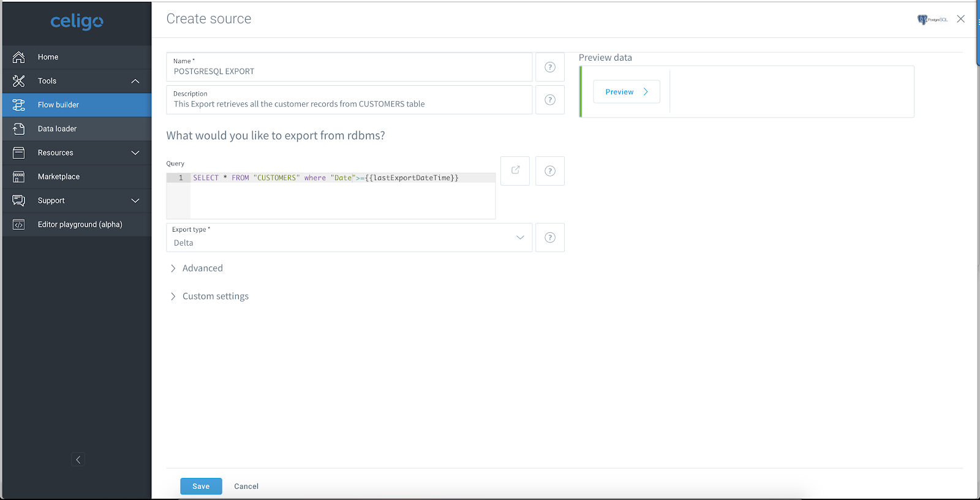The height and width of the screenshot is (500, 980).
Task: Click the Save button
Action: pyautogui.click(x=201, y=486)
